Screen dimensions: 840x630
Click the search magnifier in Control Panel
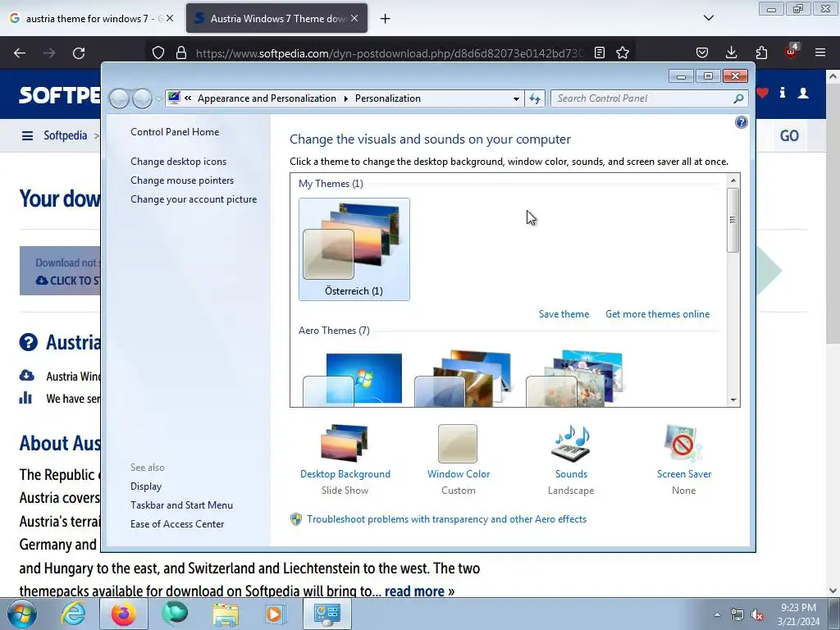click(x=738, y=98)
